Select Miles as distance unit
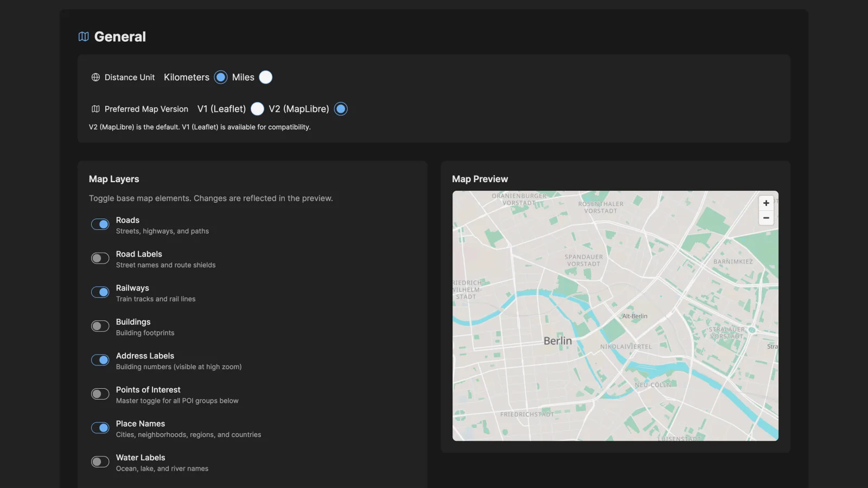Screen dimensions: 868x488 click(266, 78)
